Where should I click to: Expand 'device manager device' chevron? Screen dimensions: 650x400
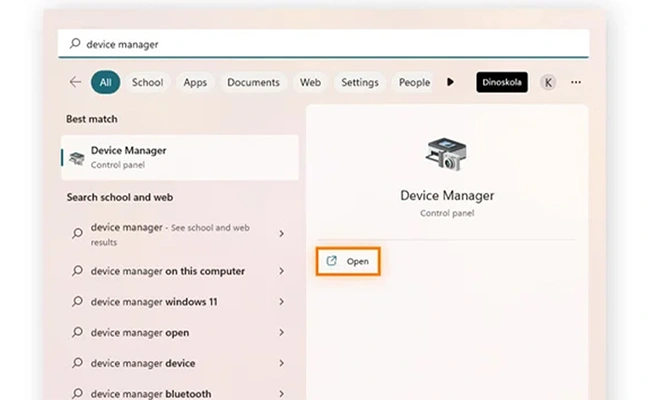point(281,363)
